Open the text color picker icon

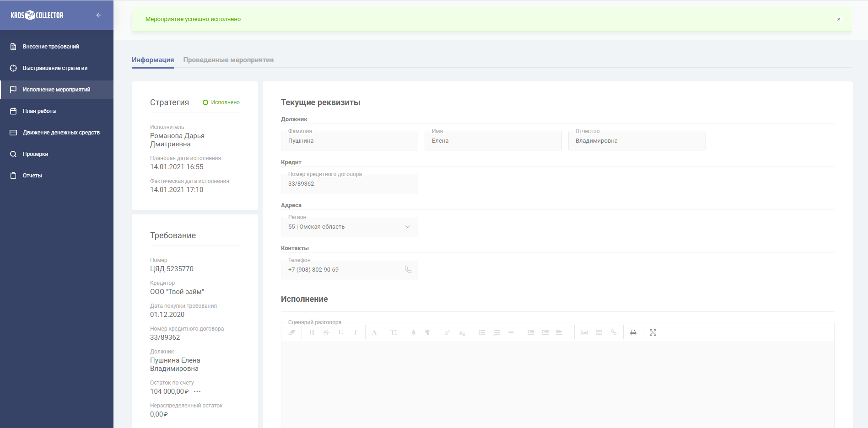click(x=413, y=332)
